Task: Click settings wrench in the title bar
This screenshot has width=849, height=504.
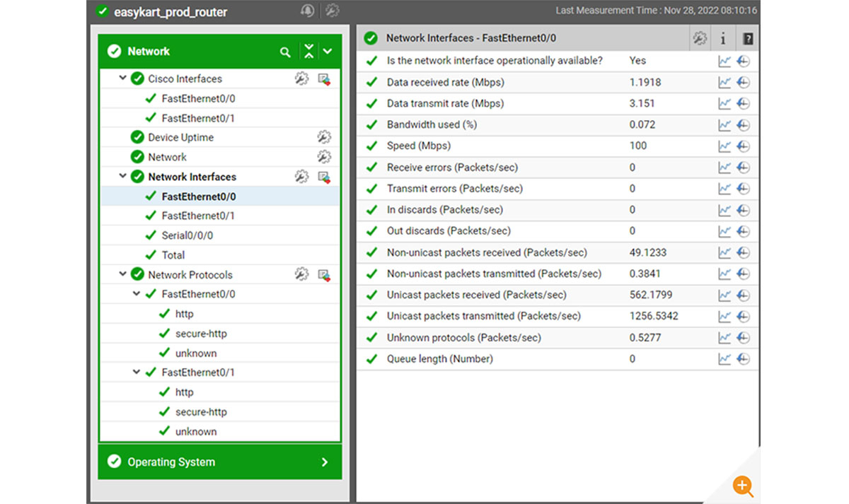Action: click(x=333, y=11)
